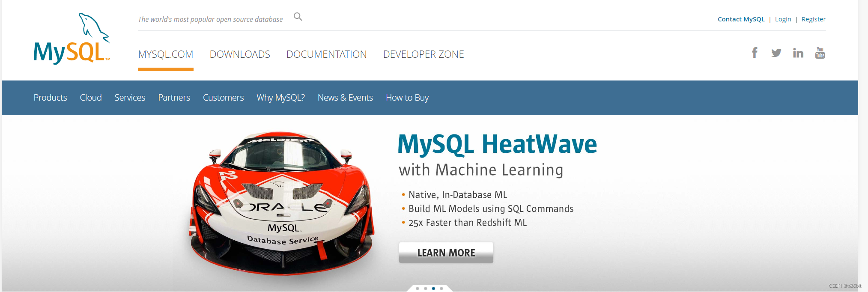Select the fourth carousel slide dot
Screen dimensions: 868x292
pyautogui.click(x=441, y=289)
